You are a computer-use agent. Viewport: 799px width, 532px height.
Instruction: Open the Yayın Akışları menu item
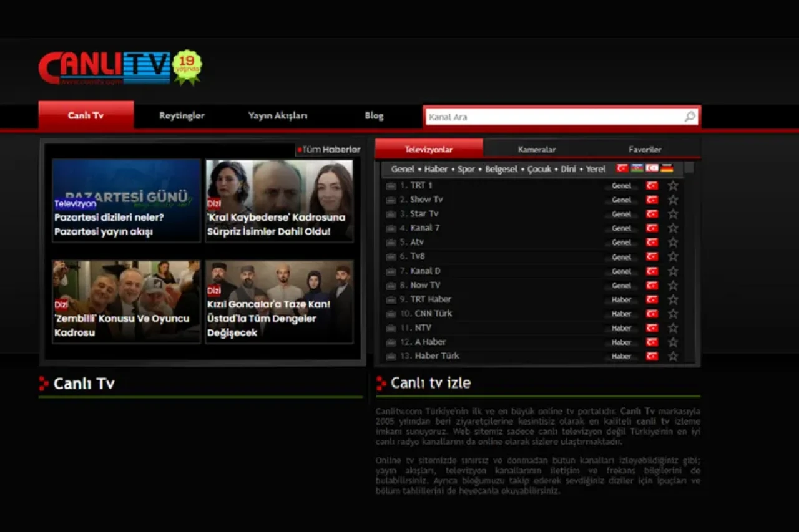[x=278, y=115]
